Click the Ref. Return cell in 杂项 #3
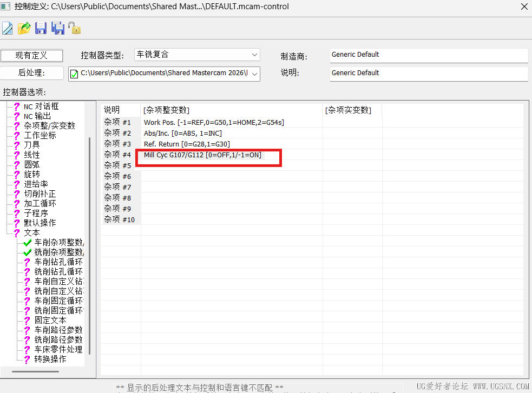The image size is (532, 393). click(x=232, y=144)
